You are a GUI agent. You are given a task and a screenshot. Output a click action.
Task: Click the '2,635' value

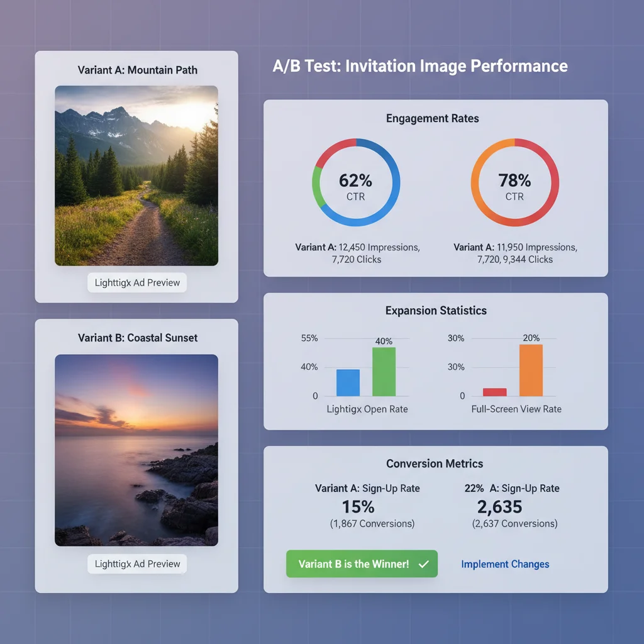pos(499,507)
